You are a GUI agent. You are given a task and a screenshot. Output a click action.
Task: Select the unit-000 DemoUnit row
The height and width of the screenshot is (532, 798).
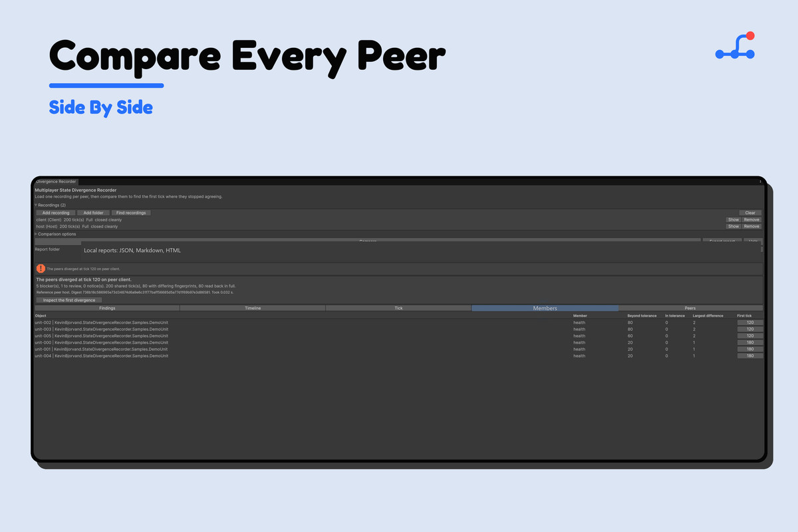coord(398,342)
